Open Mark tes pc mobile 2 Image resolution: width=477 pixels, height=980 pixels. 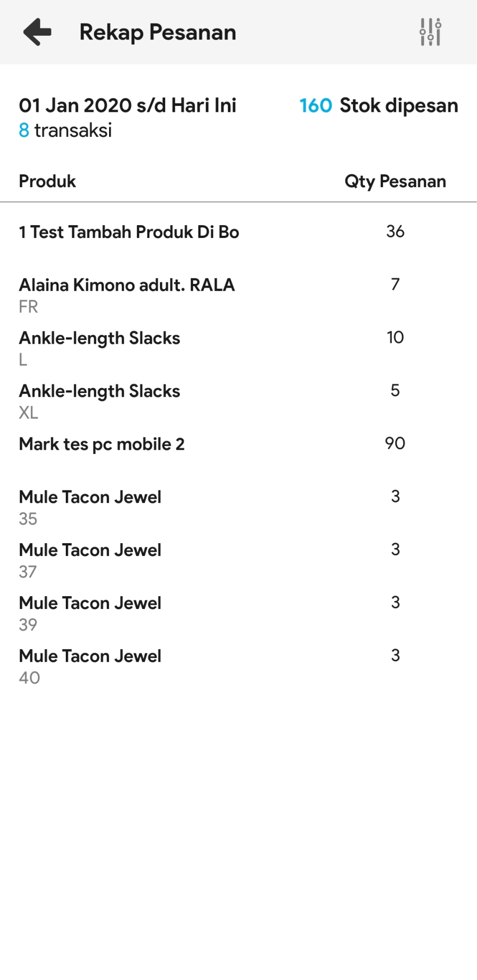pos(102,444)
